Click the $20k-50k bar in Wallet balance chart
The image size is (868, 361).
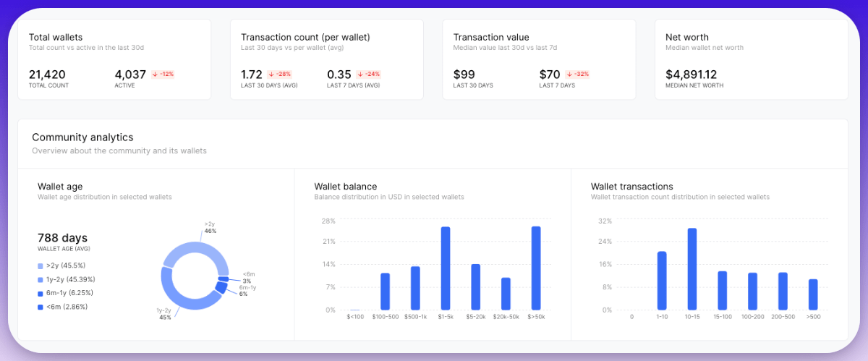pos(506,294)
